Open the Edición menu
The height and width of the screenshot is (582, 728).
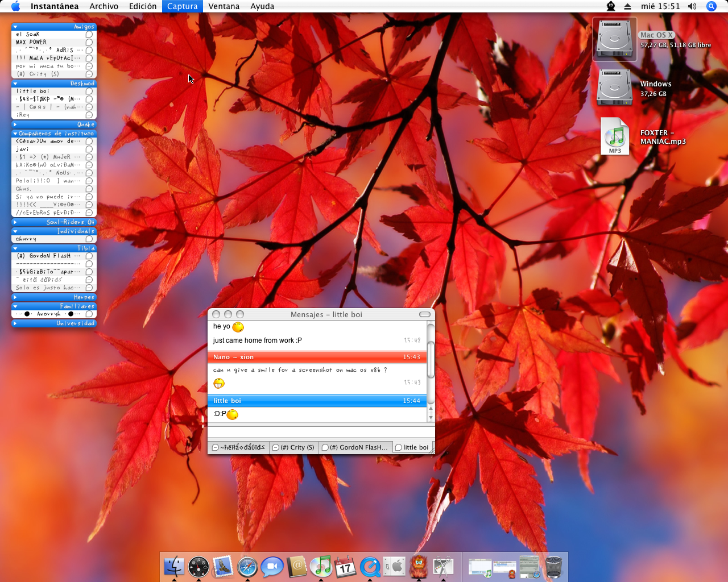click(x=143, y=6)
